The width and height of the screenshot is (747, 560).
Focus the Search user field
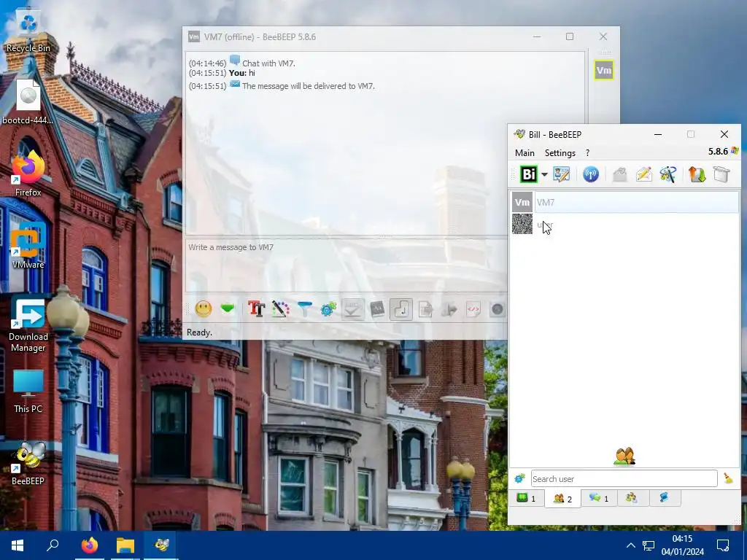point(624,478)
